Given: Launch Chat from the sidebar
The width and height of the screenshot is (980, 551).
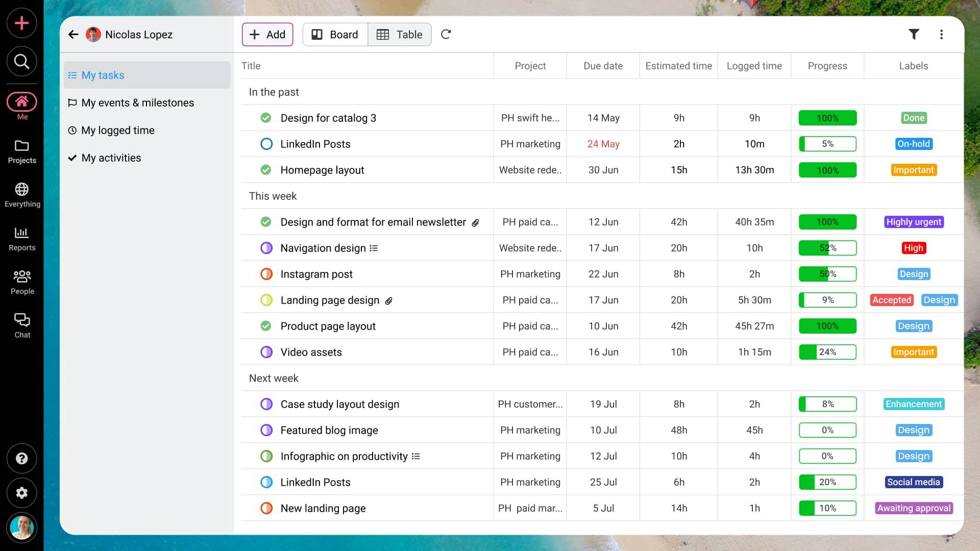Looking at the screenshot, I should 21,324.
